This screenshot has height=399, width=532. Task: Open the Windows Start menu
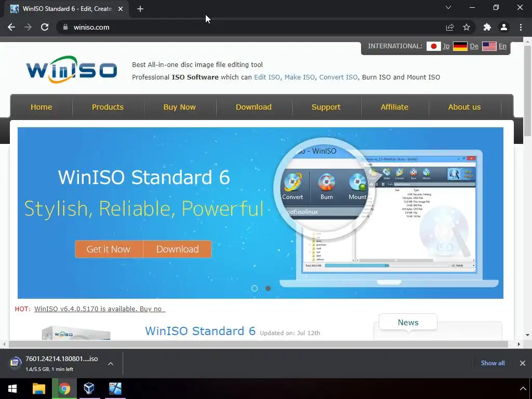pos(12,389)
